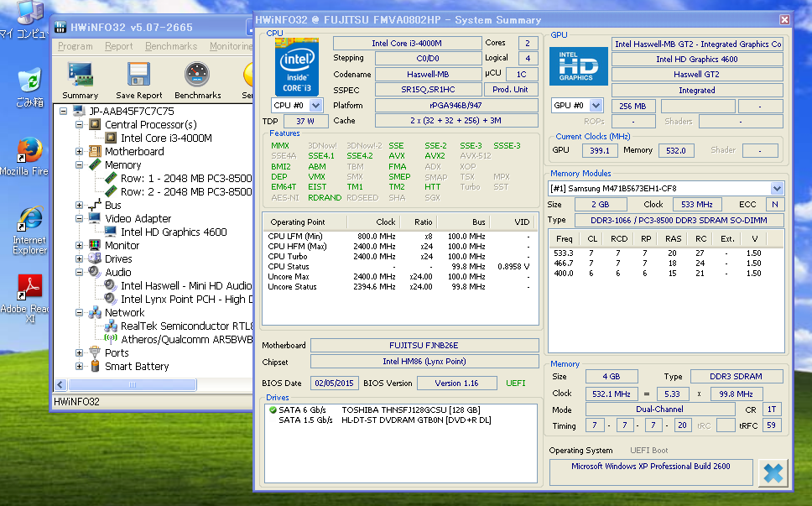Collapse the Network node
Viewport: 812px width, 506px height.
pyautogui.click(x=79, y=312)
